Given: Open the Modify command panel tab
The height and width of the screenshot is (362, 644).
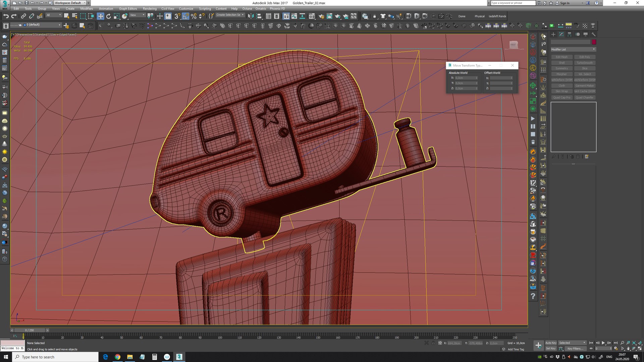Looking at the screenshot, I should coord(561,34).
